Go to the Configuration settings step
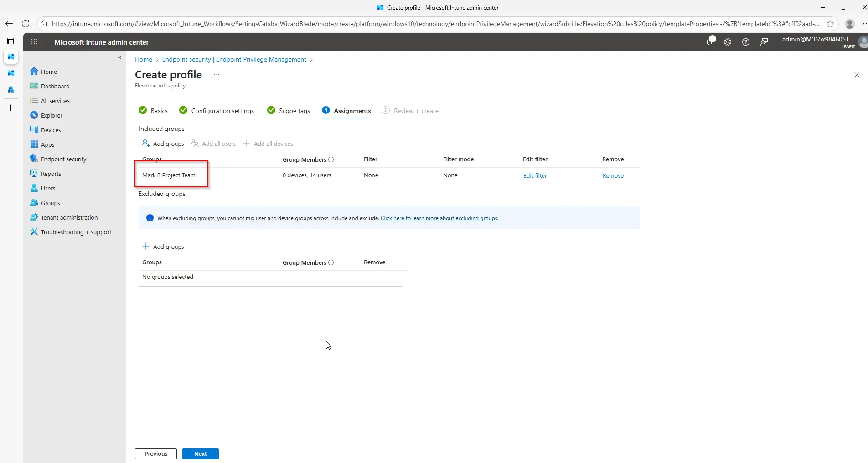The image size is (868, 463). tap(217, 111)
